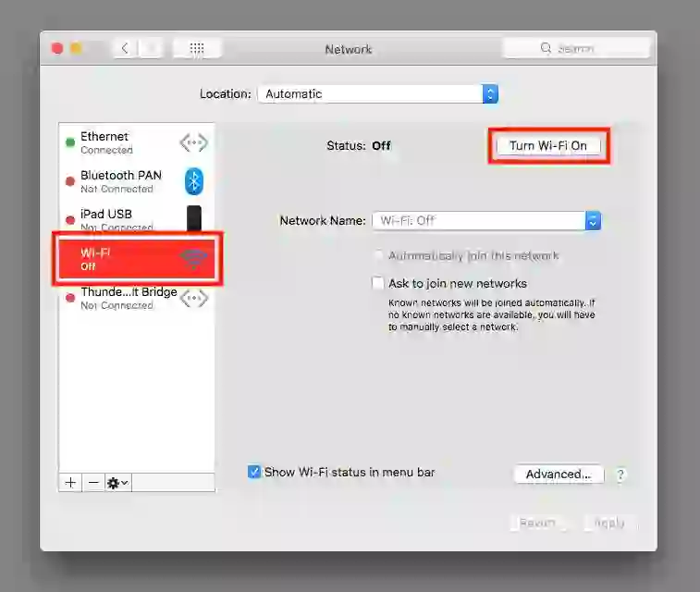Click the green status dot beside Ethernet
700x592 pixels.
click(70, 142)
